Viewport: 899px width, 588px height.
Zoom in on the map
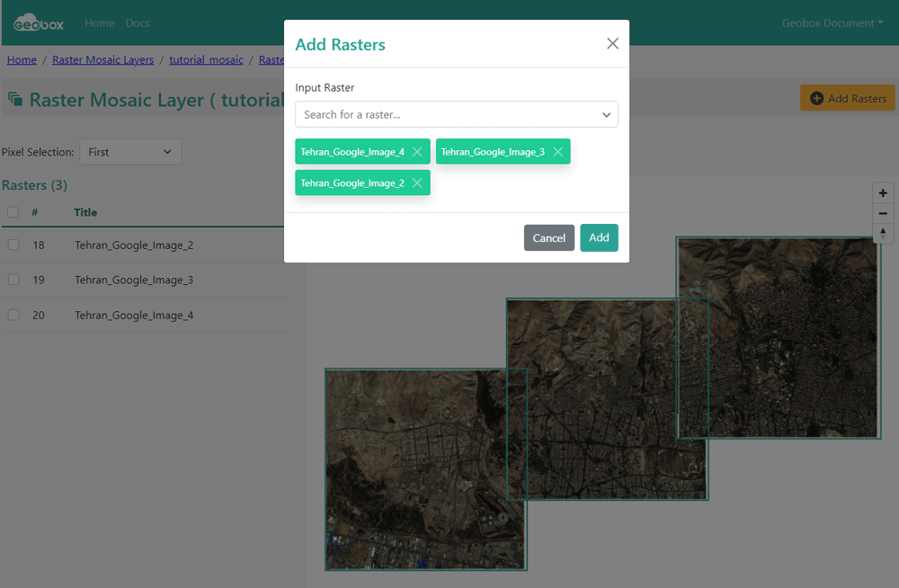click(x=883, y=193)
